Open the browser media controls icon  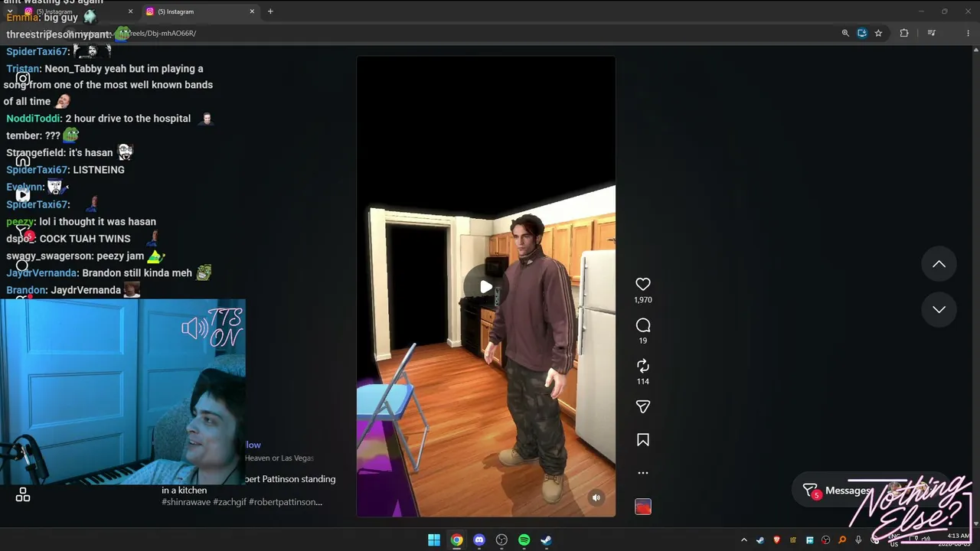tap(931, 33)
